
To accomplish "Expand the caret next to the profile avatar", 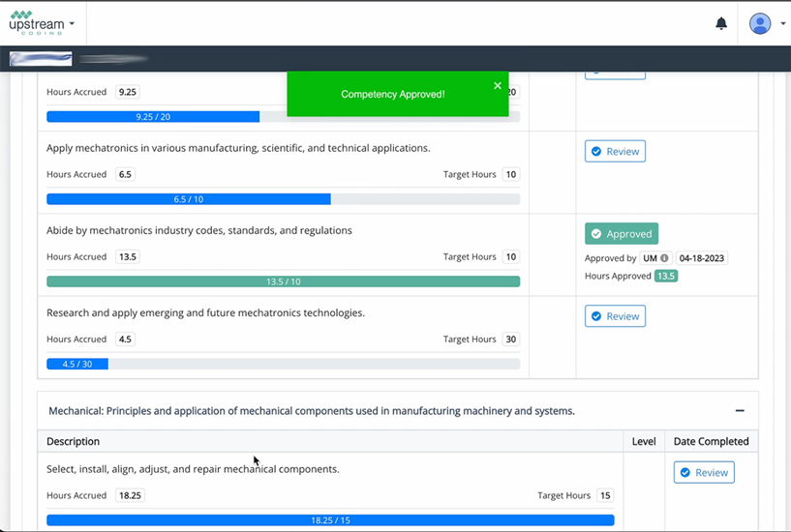I will coord(782,24).
